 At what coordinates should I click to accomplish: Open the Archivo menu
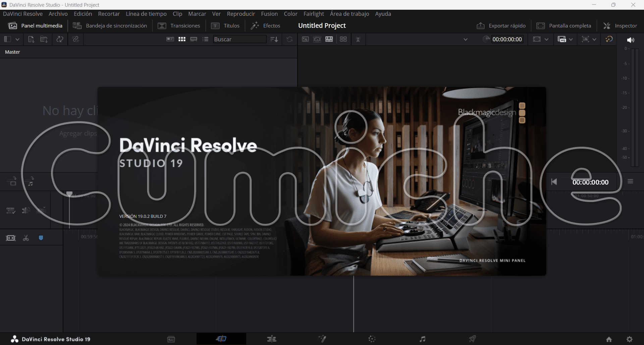point(58,14)
